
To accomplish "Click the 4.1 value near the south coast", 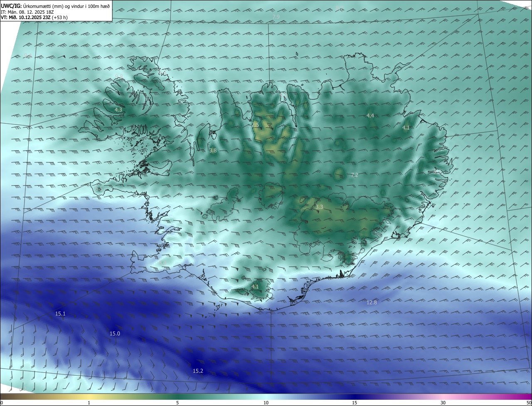I will point(255,286).
